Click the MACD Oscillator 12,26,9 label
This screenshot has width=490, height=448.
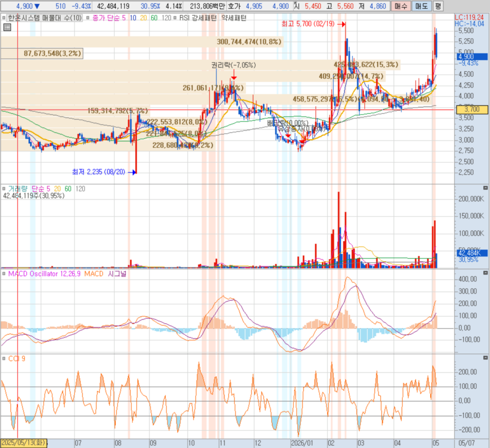pos(44,274)
